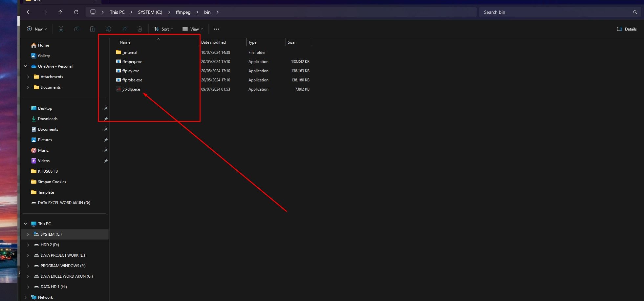644x301 pixels.
Task: Expand the SYSTEM (C:) drive tree node
Action: (28, 234)
